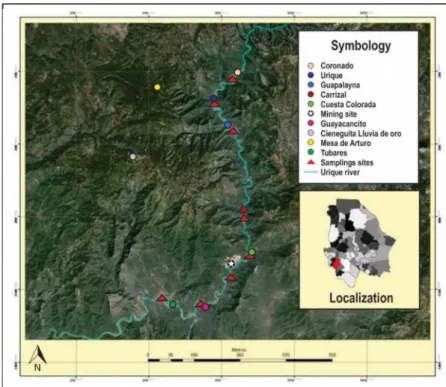Click the red sampling triangle beside Guapalayna marker
446x387 pixels.
pos(234,131)
